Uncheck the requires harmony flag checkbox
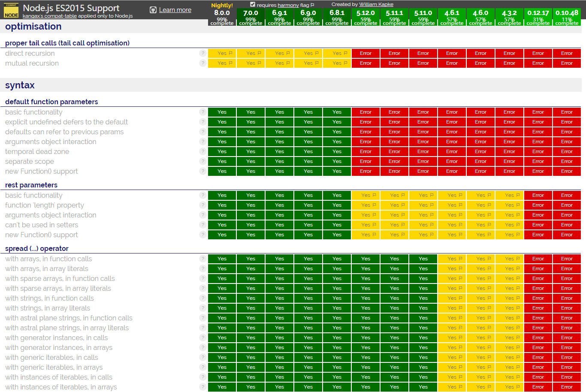 tap(252, 5)
